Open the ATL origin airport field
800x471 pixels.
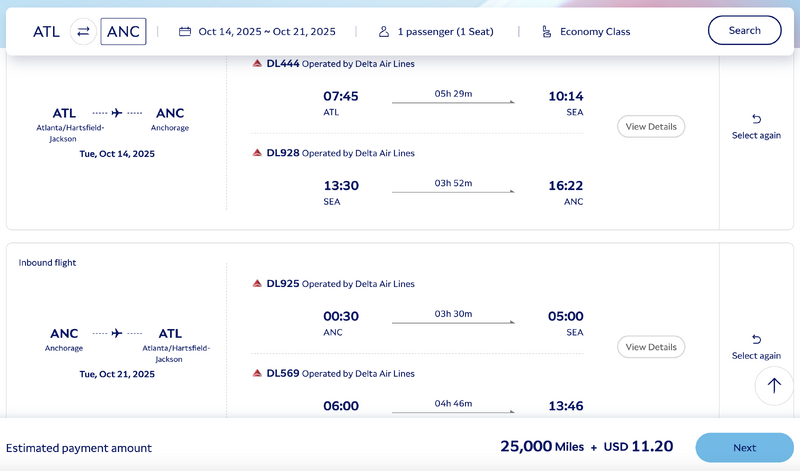click(46, 31)
